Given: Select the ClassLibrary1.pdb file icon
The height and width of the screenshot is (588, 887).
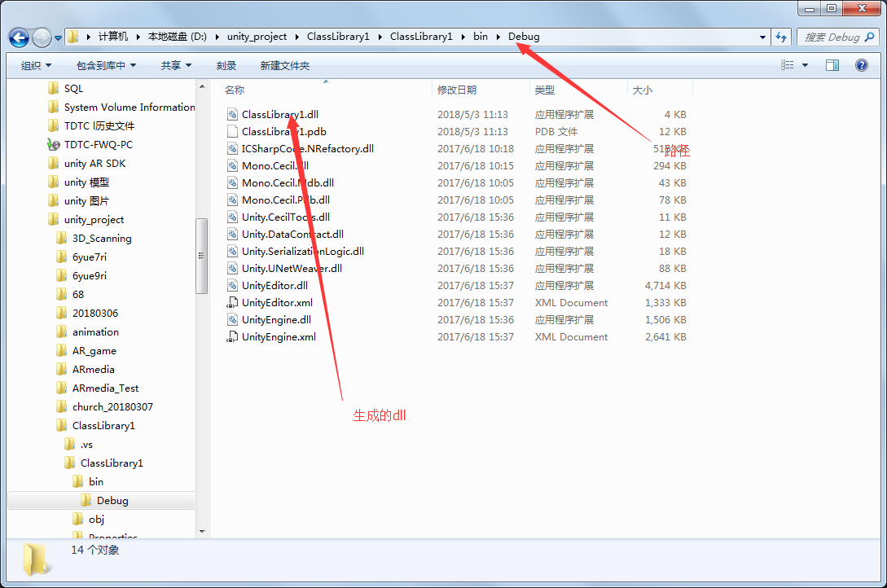Looking at the screenshot, I should [232, 131].
